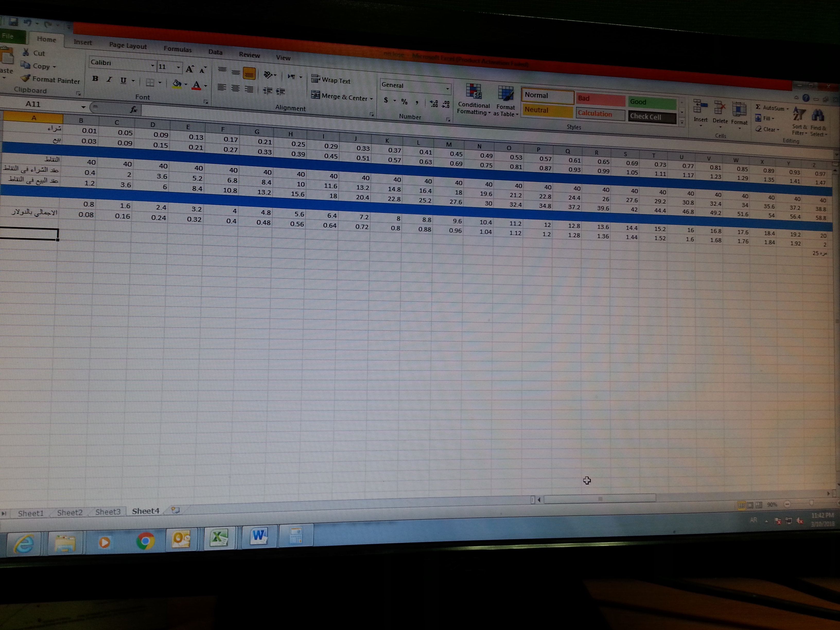Click the Accounting dollar format icon

coord(386,100)
